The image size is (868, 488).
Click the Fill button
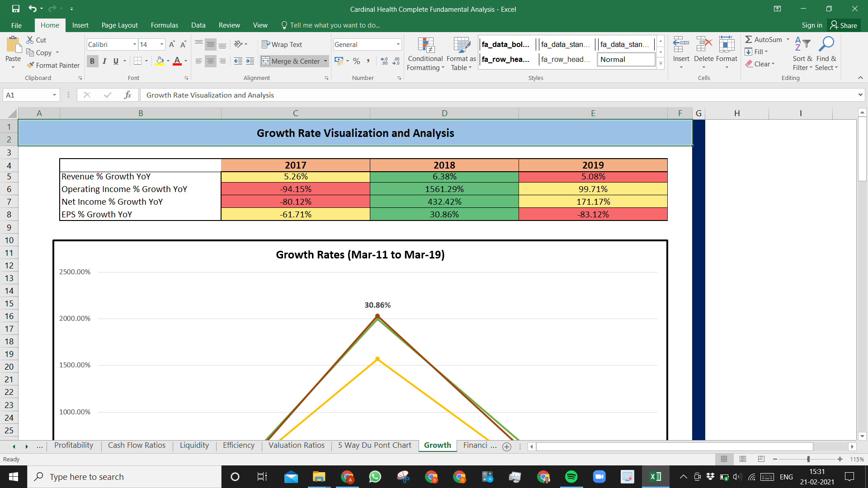pos(757,52)
